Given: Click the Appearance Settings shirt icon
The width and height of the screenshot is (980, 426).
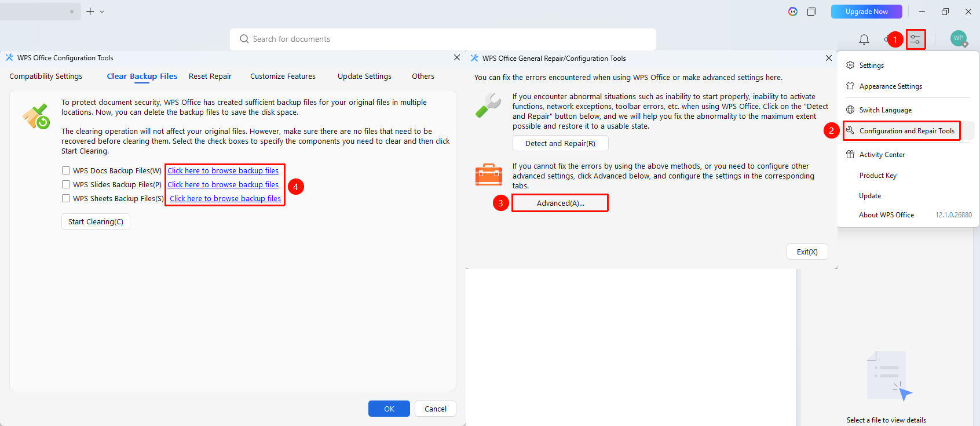Looking at the screenshot, I should coord(850,86).
